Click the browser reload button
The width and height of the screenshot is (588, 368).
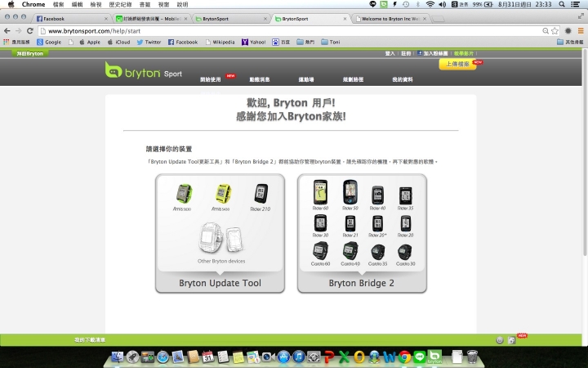(x=30, y=31)
